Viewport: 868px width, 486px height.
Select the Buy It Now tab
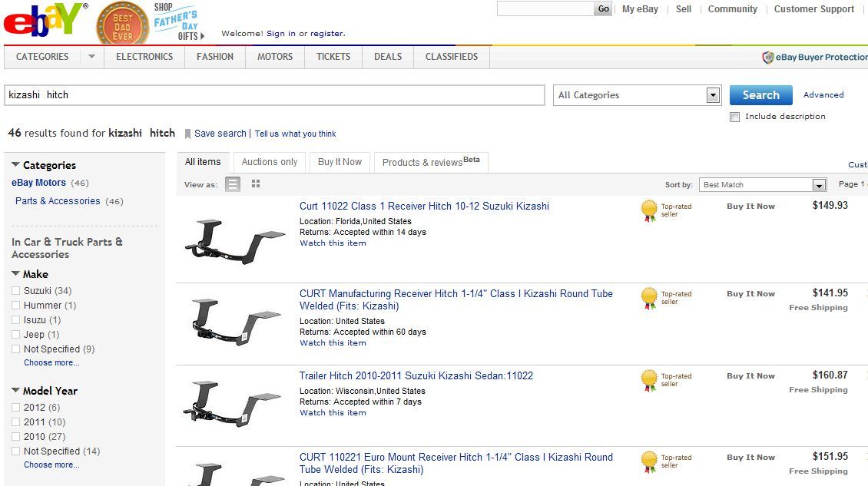[340, 162]
